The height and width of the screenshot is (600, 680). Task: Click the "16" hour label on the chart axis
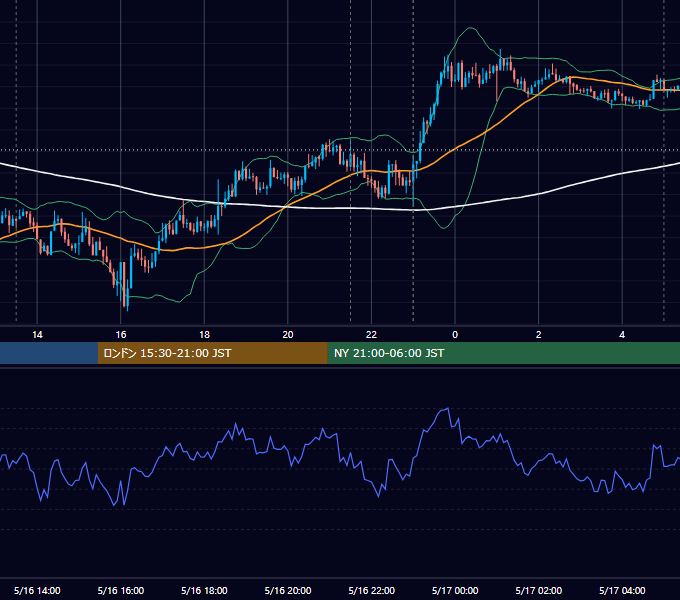[121, 335]
